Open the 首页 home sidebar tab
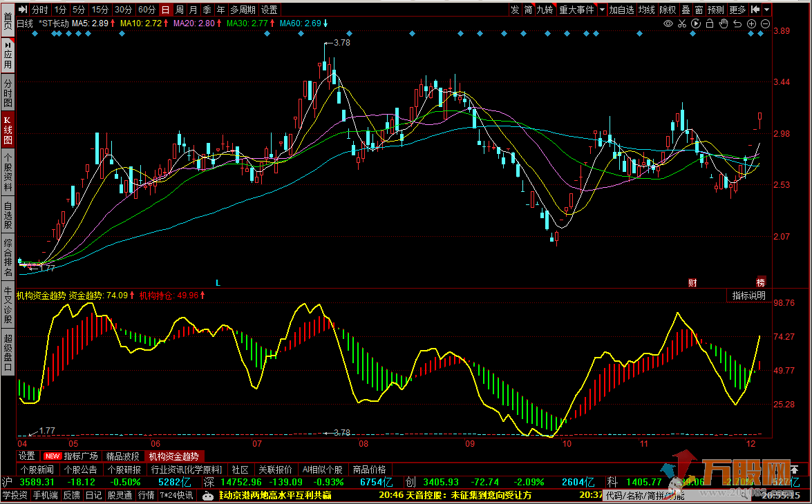 pyautogui.click(x=8, y=19)
